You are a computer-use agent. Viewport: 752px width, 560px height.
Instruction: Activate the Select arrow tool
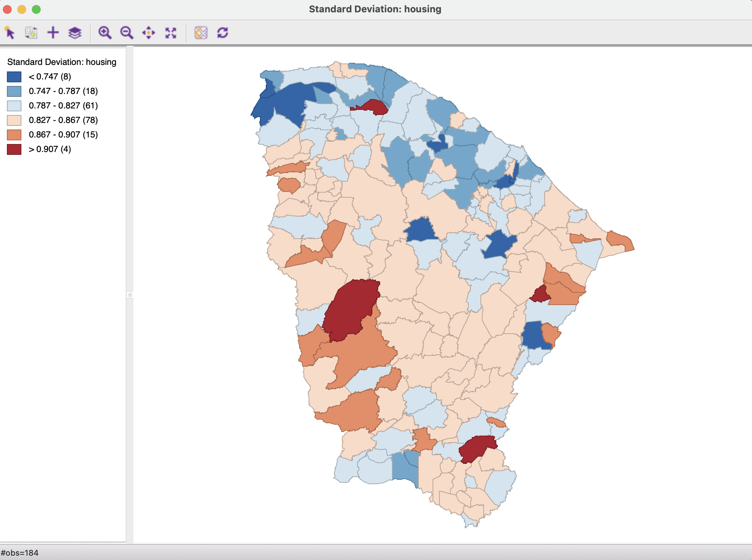tap(10, 33)
